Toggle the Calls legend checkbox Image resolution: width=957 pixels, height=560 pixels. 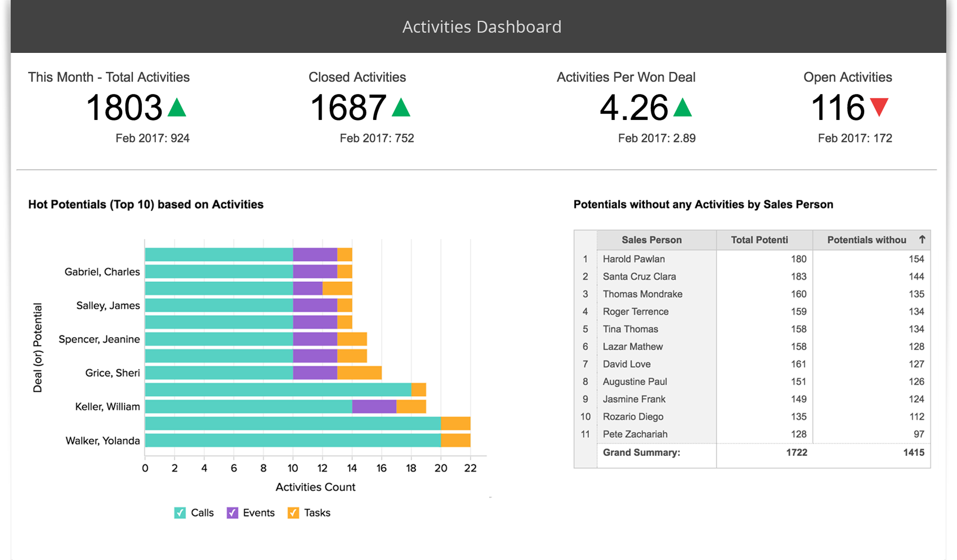[x=180, y=513]
